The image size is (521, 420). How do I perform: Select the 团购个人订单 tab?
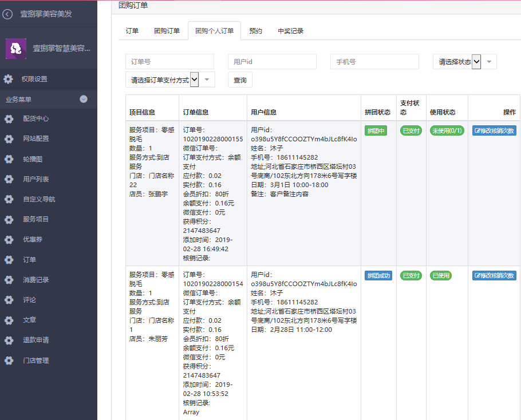pyautogui.click(x=214, y=31)
